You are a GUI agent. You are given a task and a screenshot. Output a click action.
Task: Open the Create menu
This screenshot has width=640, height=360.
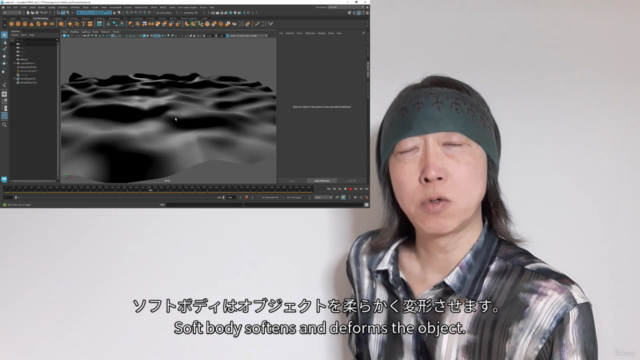(24, 7)
